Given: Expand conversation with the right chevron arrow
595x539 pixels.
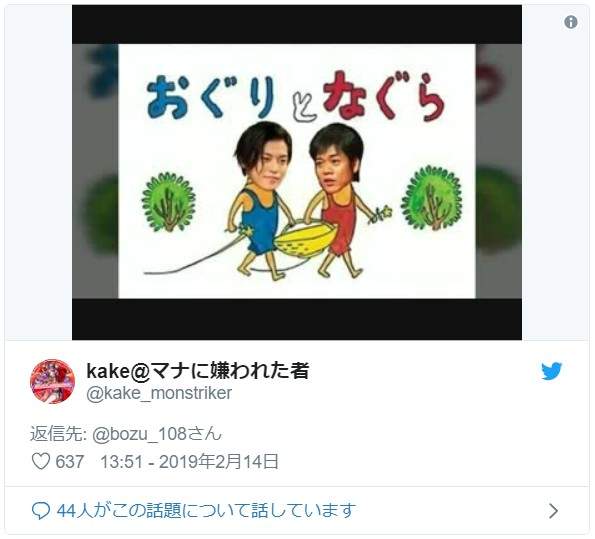Looking at the screenshot, I should (x=553, y=511).
